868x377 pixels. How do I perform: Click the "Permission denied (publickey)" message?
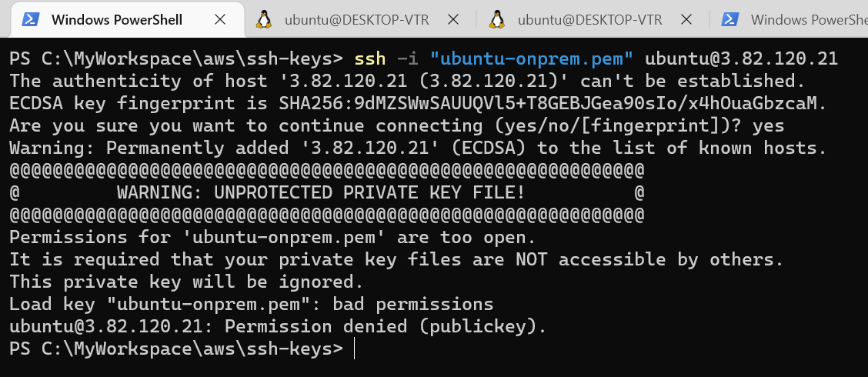(x=386, y=327)
